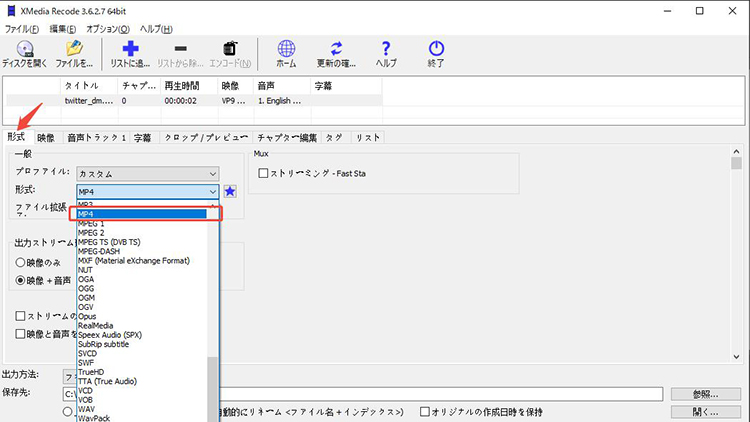Viewport: 750px width, 422px height.
Task: Add job with the blue plus リストに追... icon
Action: click(x=130, y=54)
